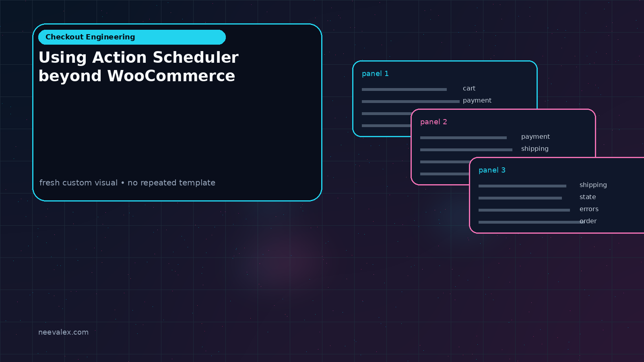Image resolution: width=644 pixels, height=362 pixels.
Task: Click the Checkout Engineering badge
Action: (132, 37)
